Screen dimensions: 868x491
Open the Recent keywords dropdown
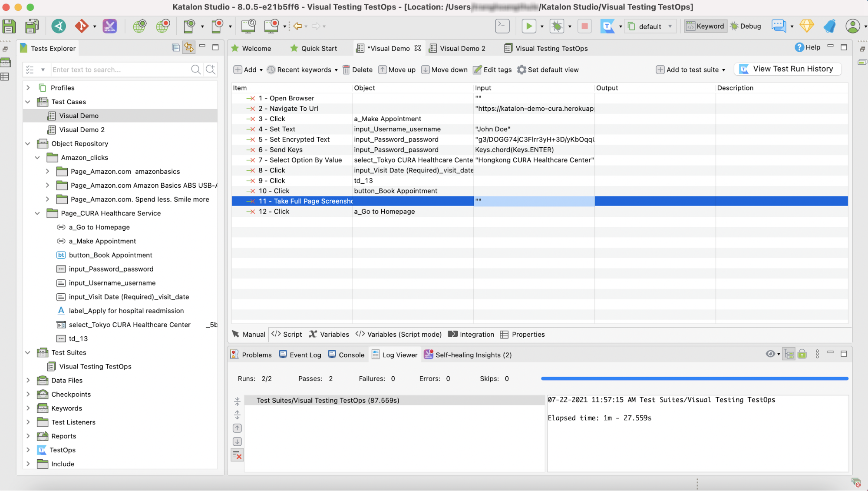point(336,70)
